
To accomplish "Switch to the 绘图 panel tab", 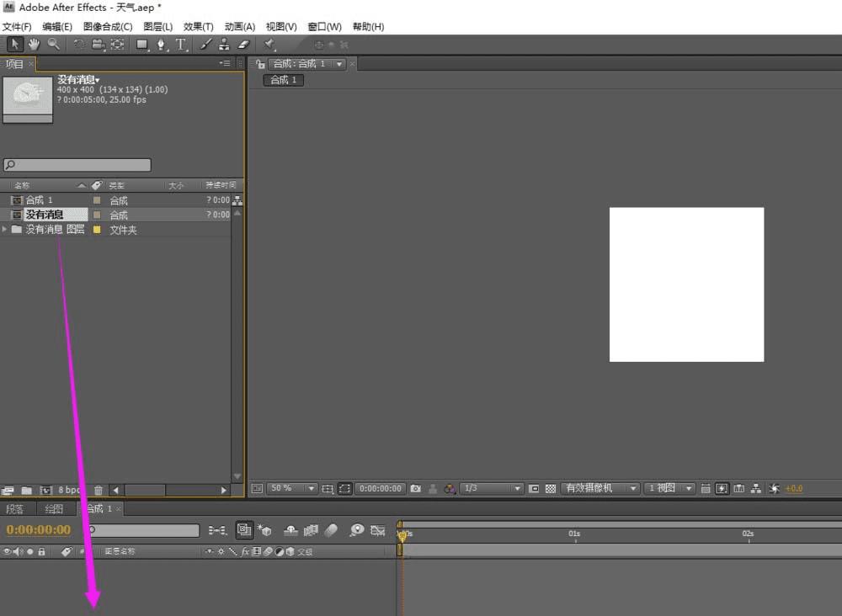I will 54,509.
